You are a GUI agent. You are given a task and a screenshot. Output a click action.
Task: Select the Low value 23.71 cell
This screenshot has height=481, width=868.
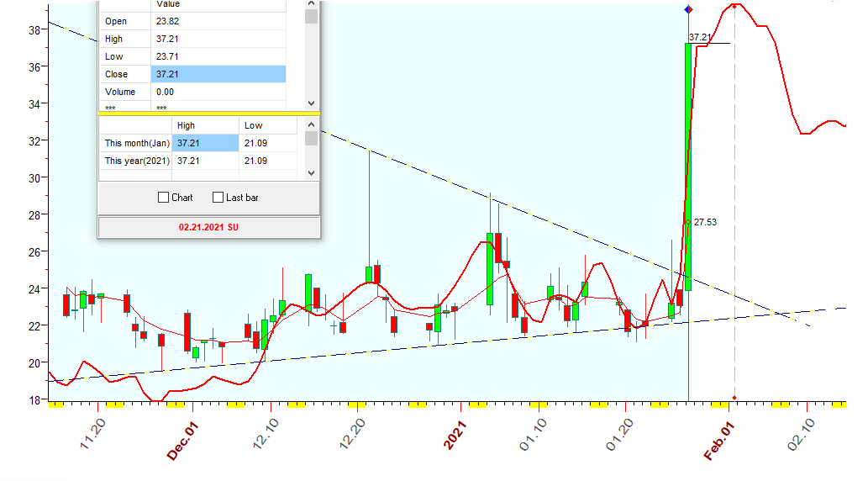pos(218,56)
